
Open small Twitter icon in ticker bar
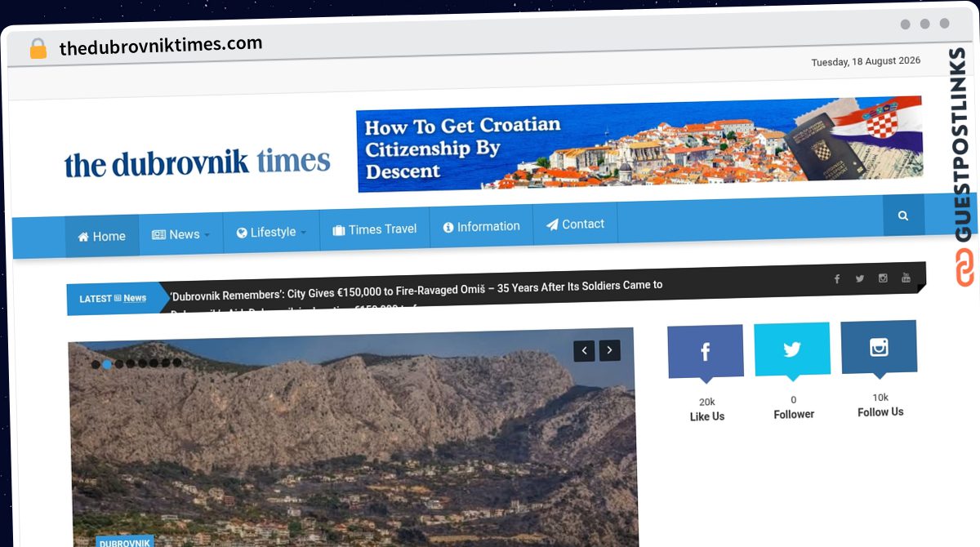point(860,278)
